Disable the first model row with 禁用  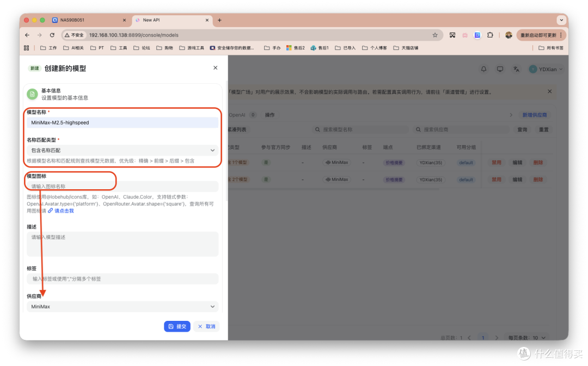point(497,163)
